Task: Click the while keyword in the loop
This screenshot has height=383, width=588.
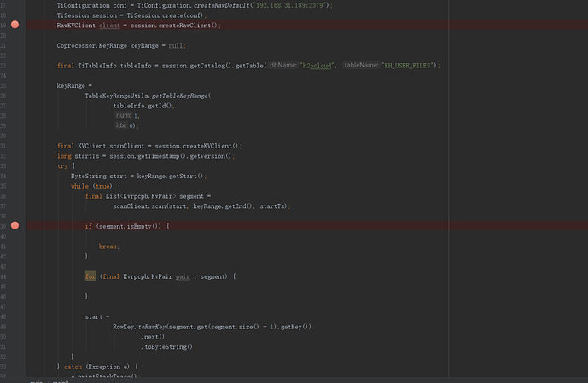Action: pyautogui.click(x=80, y=185)
